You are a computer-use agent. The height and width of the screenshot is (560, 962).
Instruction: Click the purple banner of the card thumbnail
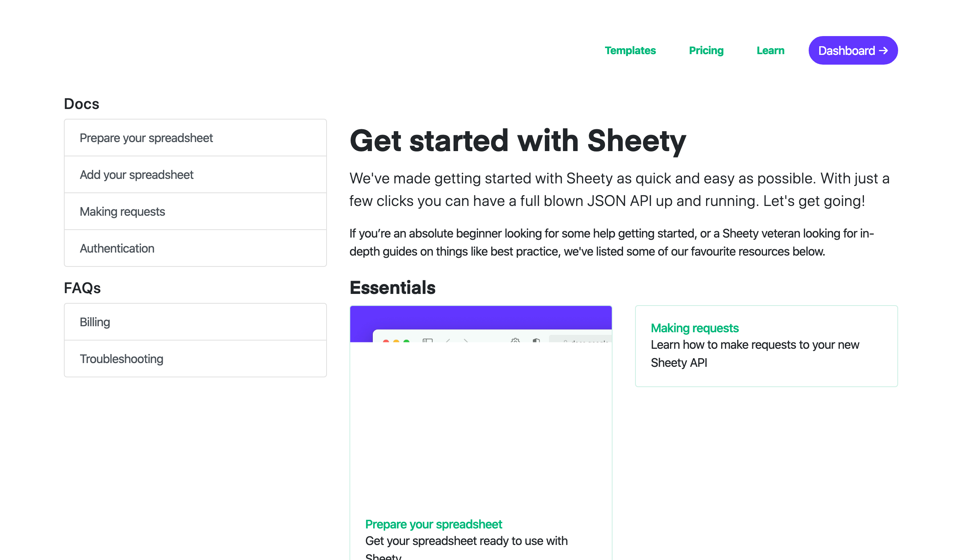481,317
